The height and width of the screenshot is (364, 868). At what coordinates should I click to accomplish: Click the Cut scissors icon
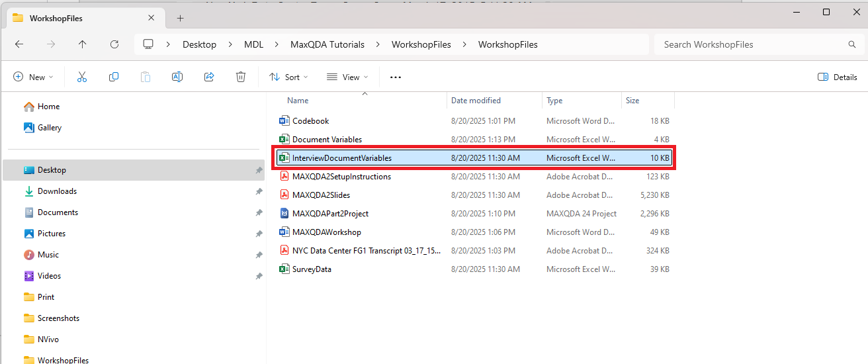(82, 77)
